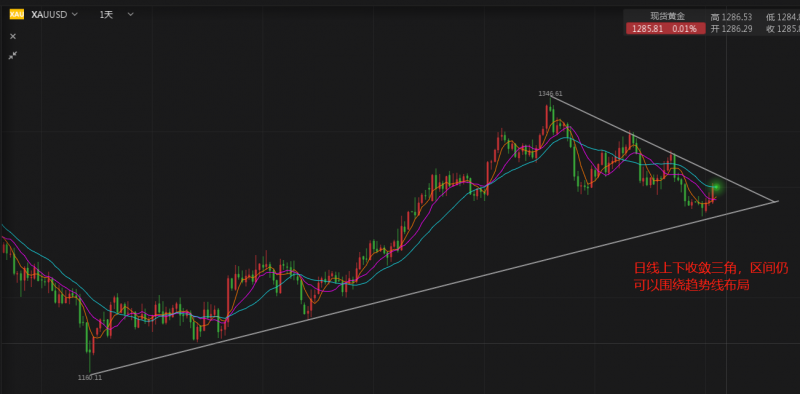Select the XAUUSD symbol name
This screenshot has width=800, height=394.
(49, 14)
